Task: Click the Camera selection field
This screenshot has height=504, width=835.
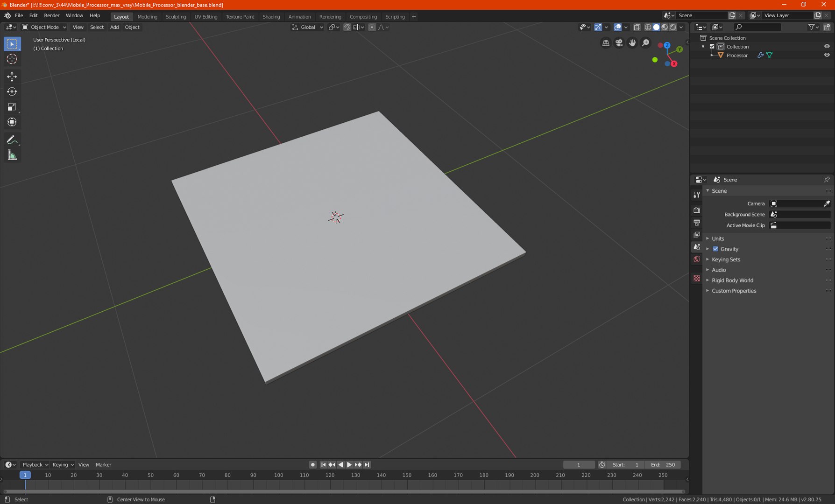Action: (797, 203)
